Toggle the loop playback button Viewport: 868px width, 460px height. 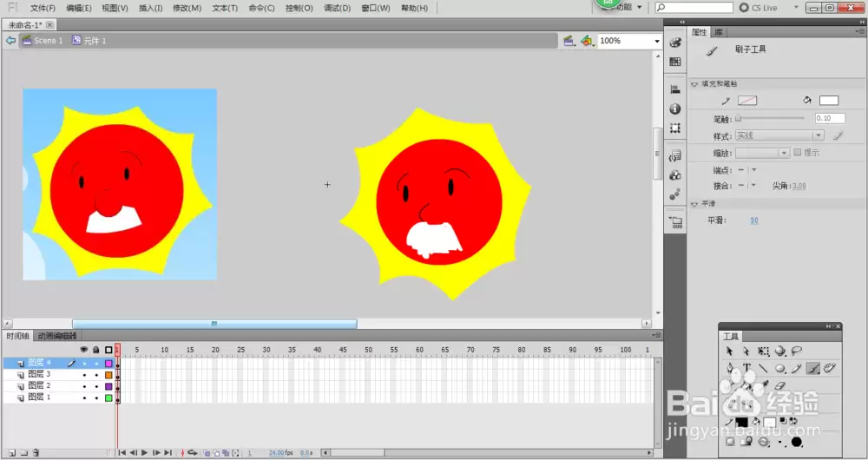pos(193,453)
